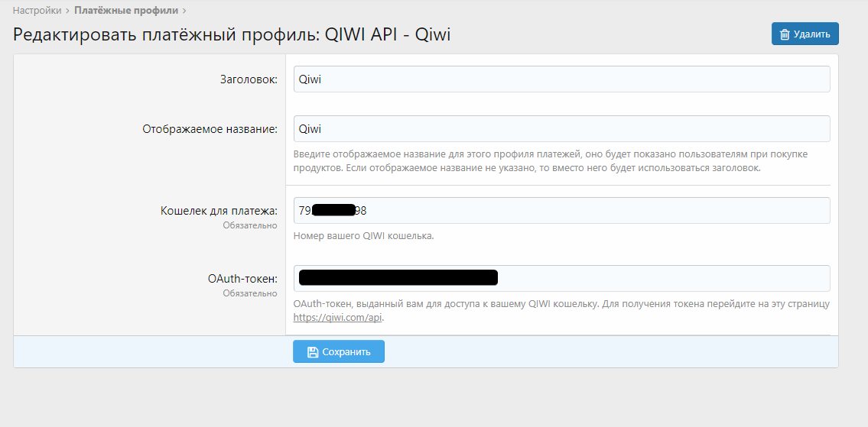The image size is (868, 427).
Task: Click the Обязательно note under Кошелек для платежа
Action: pos(250,225)
